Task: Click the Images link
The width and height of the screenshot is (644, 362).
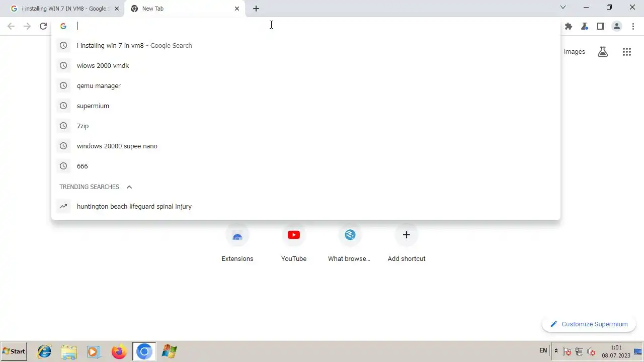Action: 574,51
